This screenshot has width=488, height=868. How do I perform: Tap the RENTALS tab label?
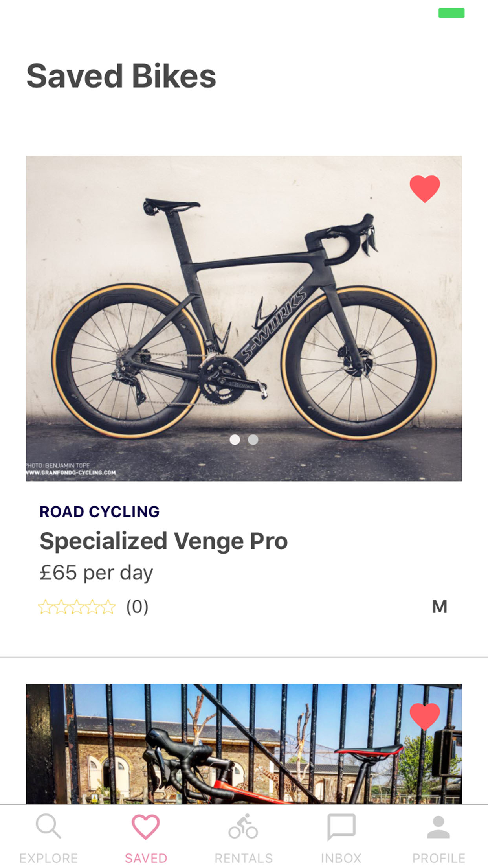pos(243,858)
